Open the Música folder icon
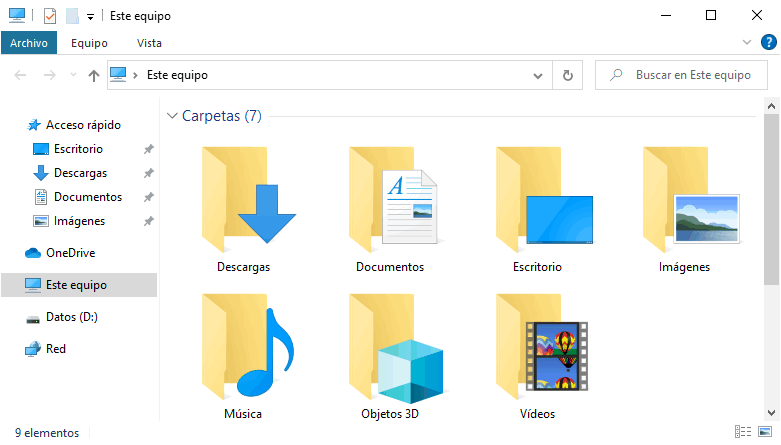 (248, 347)
